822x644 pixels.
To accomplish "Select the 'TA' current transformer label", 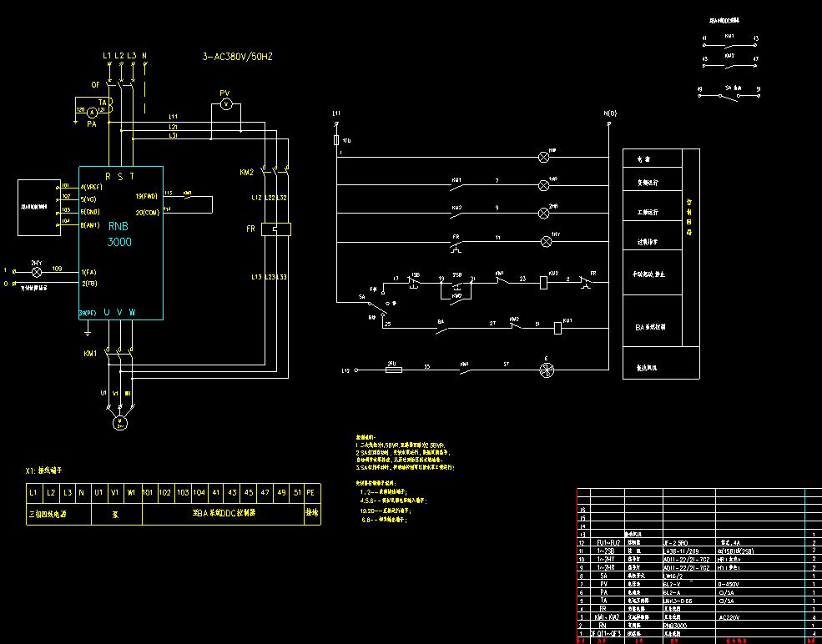I will point(103,103).
